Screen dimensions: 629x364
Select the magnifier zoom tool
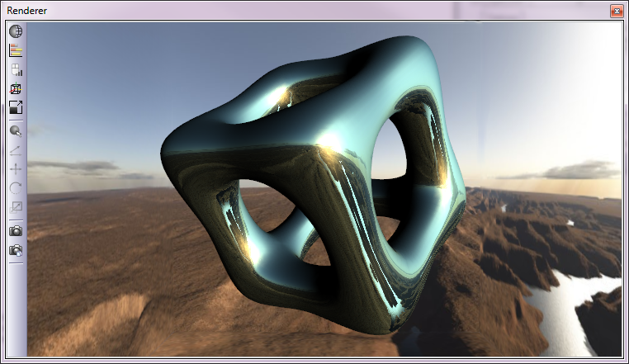click(x=16, y=130)
